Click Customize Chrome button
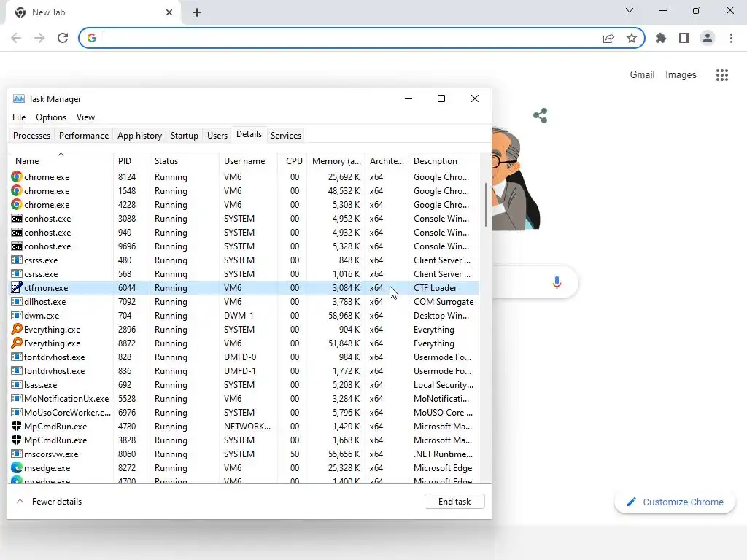The height and width of the screenshot is (560, 747). (x=675, y=502)
